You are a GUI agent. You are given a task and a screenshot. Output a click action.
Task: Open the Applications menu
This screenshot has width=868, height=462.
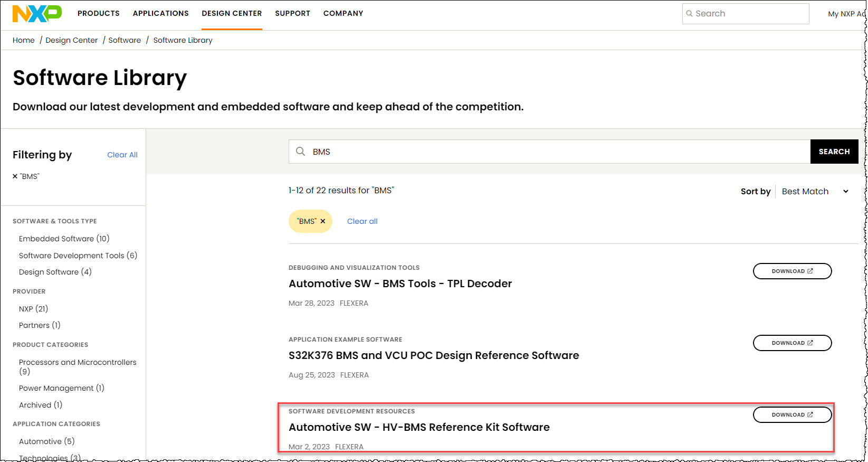pyautogui.click(x=160, y=13)
